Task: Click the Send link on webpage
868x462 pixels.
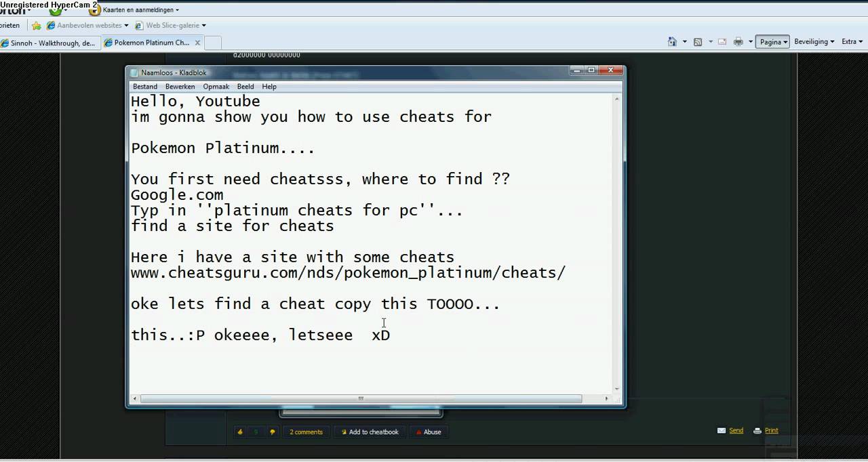Action: click(x=736, y=430)
